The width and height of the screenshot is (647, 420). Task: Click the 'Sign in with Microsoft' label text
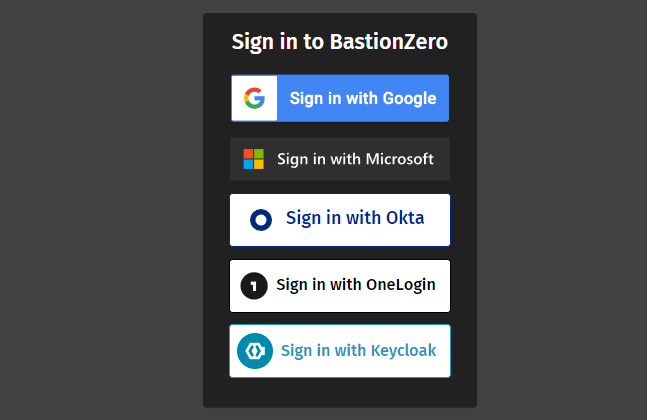pyautogui.click(x=355, y=159)
